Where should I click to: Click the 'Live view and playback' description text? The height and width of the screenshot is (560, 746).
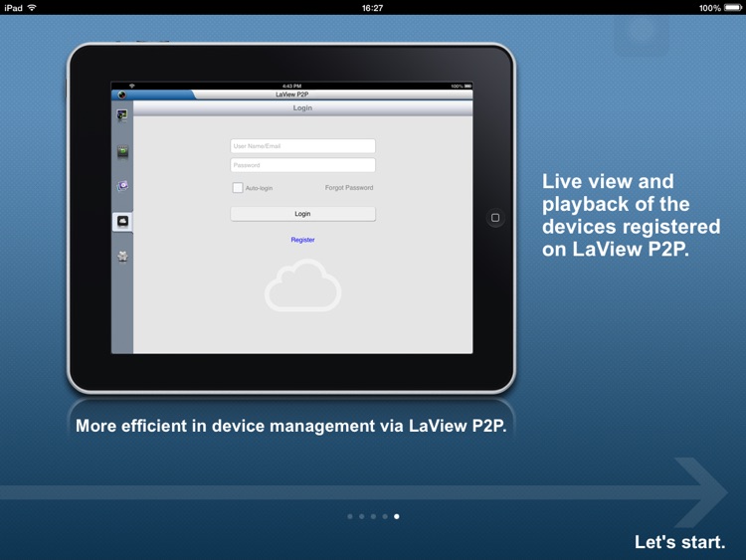click(x=631, y=215)
